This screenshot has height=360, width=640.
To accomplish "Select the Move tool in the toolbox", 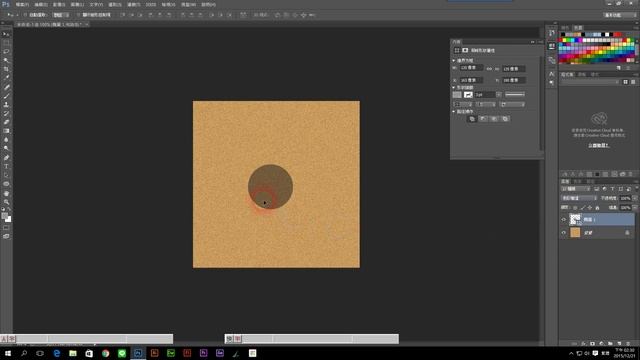I will click(6, 34).
